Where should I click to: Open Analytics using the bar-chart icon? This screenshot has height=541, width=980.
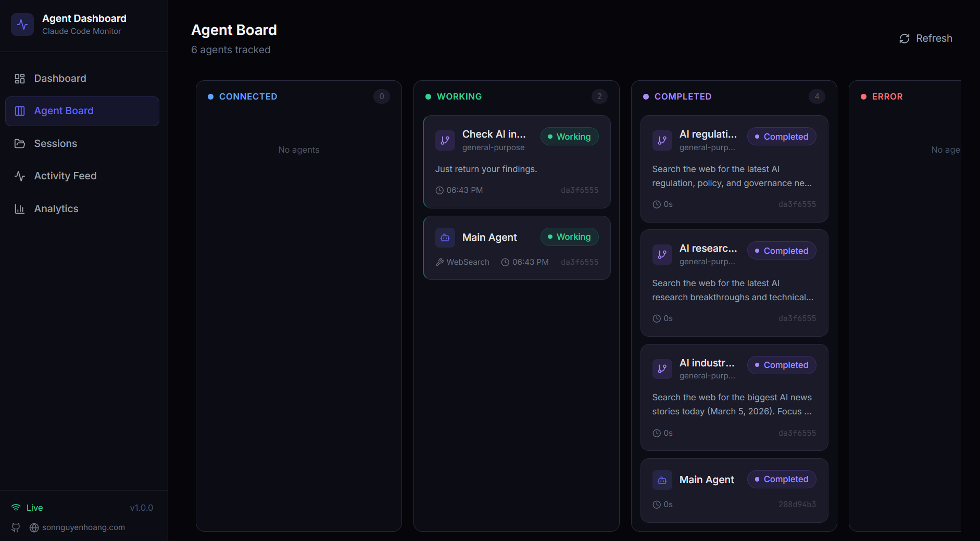tap(20, 208)
